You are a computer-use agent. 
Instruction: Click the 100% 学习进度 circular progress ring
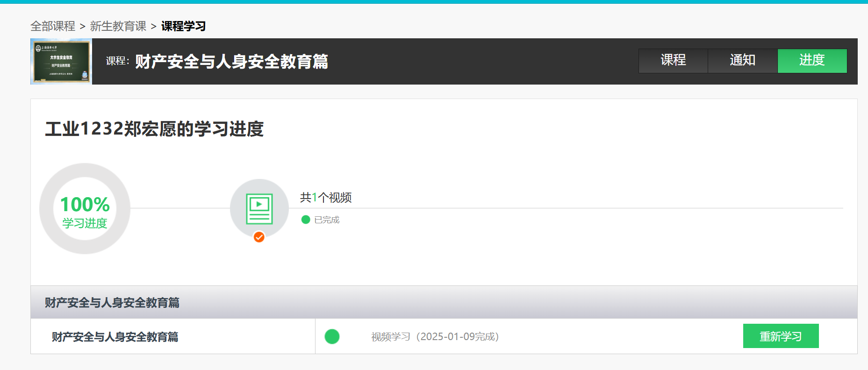tap(85, 208)
